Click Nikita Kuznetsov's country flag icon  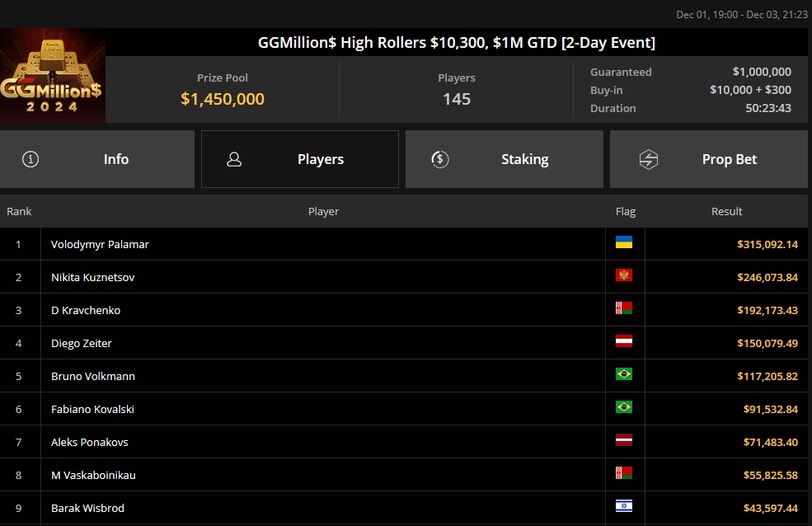pyautogui.click(x=624, y=275)
